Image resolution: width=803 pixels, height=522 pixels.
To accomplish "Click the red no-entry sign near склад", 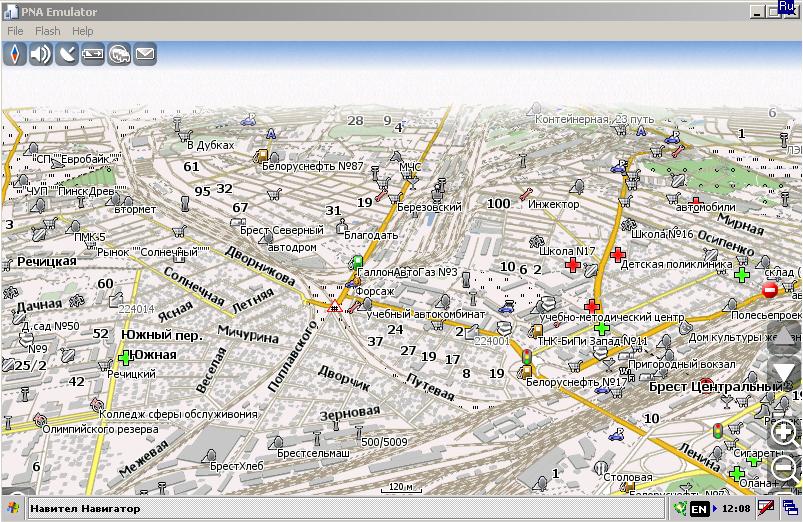I will [x=770, y=290].
